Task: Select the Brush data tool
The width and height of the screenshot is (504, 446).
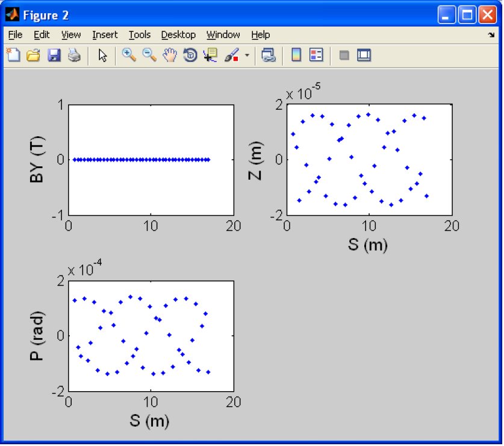Action: pyautogui.click(x=232, y=55)
